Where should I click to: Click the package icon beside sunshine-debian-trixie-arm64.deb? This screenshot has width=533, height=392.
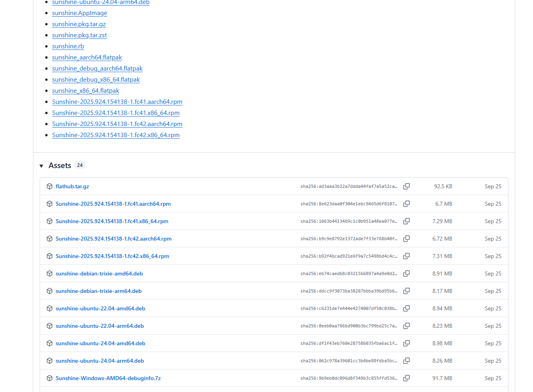(x=49, y=291)
